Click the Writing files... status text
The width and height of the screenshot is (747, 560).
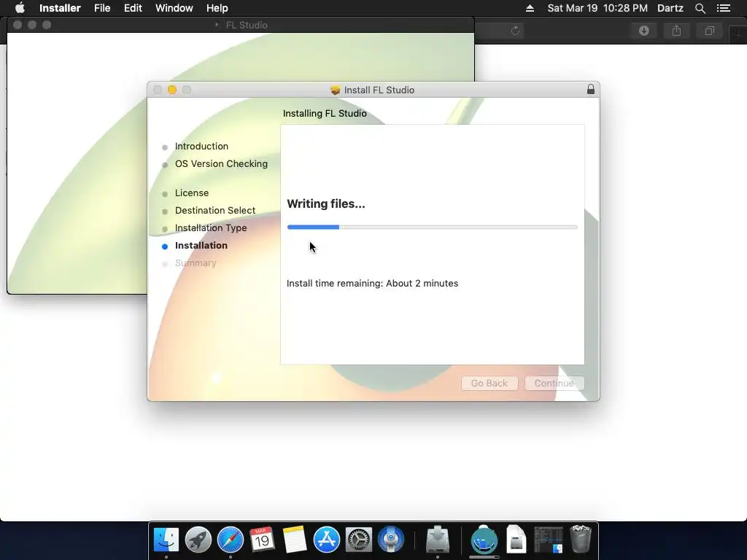click(326, 204)
